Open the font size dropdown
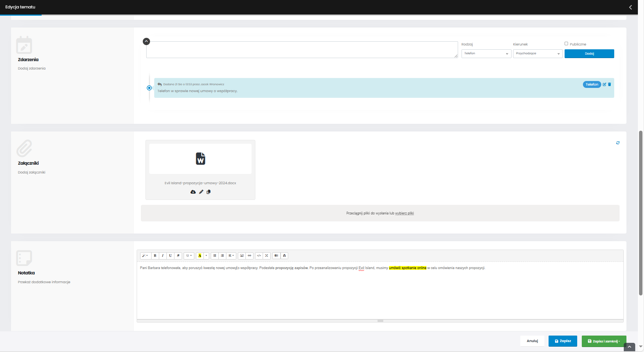This screenshot has width=644, height=352. (x=189, y=256)
